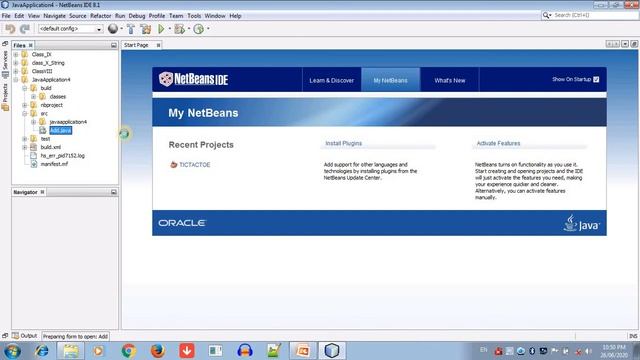Expand the nbproject folder

click(25, 105)
